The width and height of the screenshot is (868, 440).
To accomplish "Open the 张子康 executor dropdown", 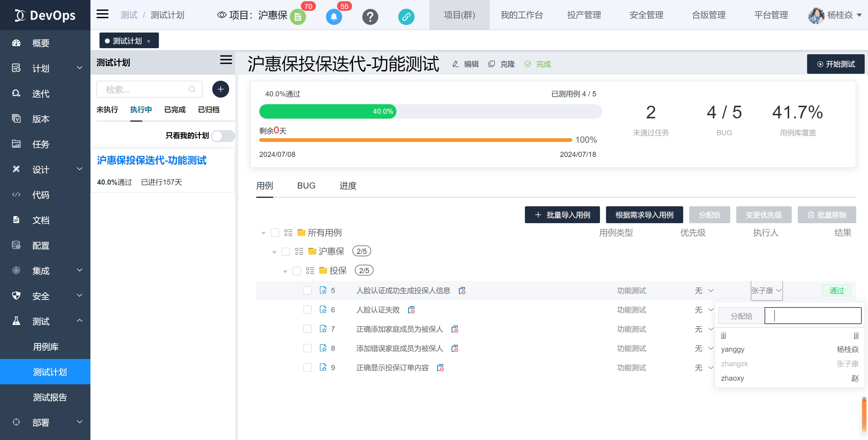I will 766,290.
